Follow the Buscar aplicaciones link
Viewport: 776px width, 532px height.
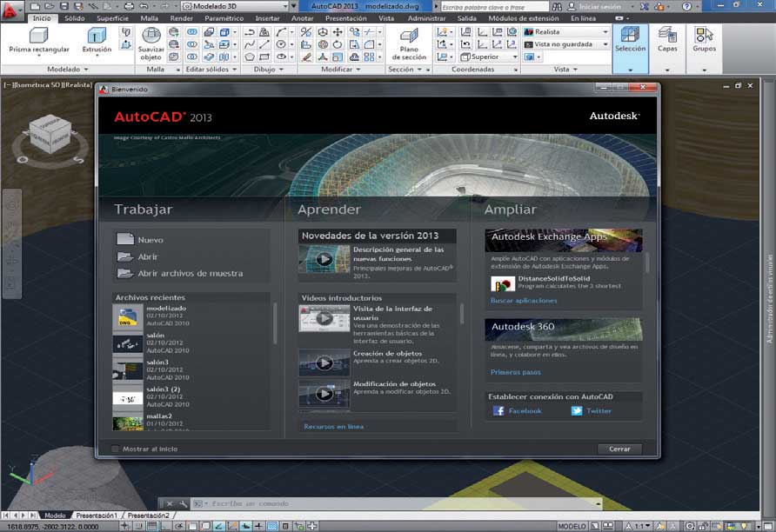coord(524,301)
